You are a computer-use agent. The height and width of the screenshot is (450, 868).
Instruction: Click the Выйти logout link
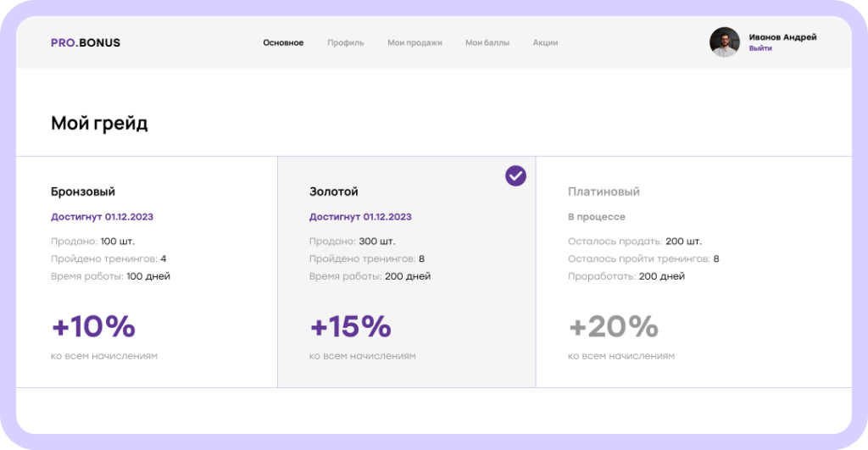click(x=760, y=49)
